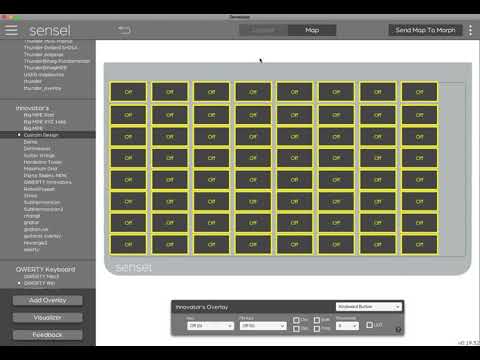Image resolution: width=480 pixels, height=360 pixels.
Task: Toggle the upper-right modifier checkbox
Action: 317,320
